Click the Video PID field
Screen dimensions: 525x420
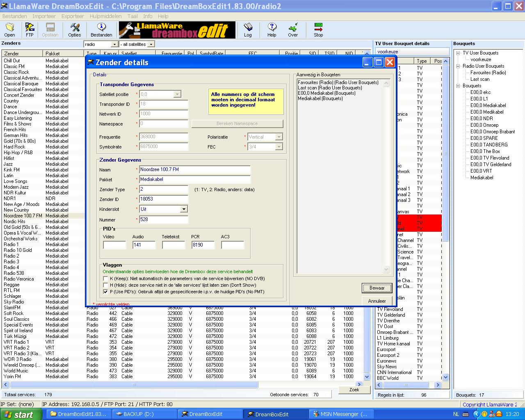[114, 245]
